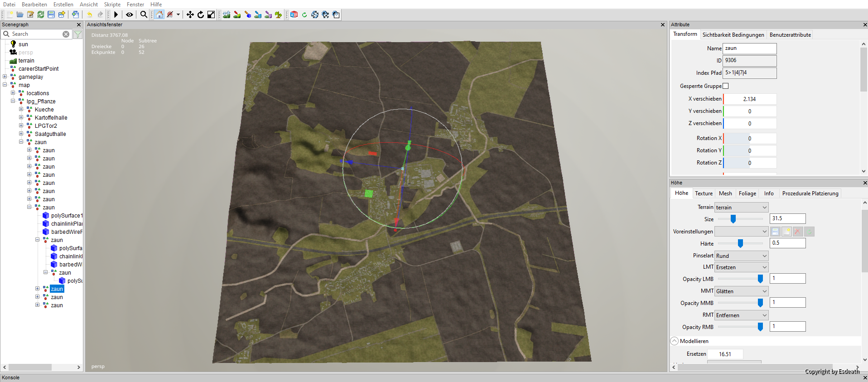
Task: Click the Open file folder icon
Action: pyautogui.click(x=20, y=15)
